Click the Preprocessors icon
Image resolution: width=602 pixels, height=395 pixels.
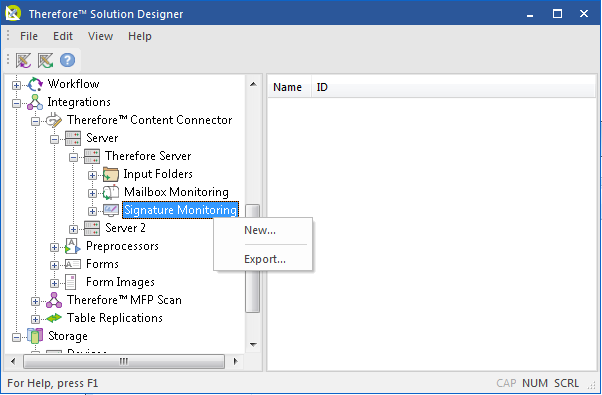coord(73,246)
